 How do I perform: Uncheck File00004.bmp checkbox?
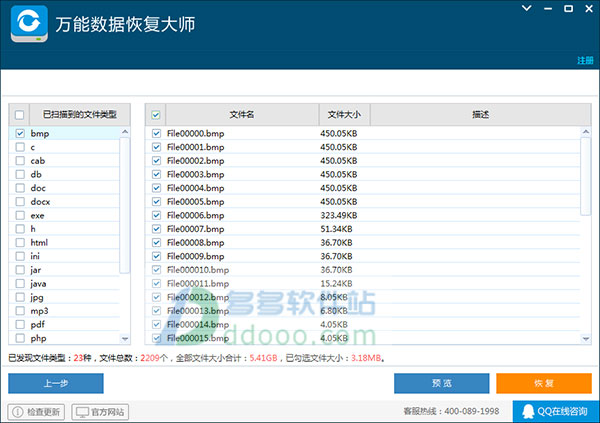[x=156, y=188]
